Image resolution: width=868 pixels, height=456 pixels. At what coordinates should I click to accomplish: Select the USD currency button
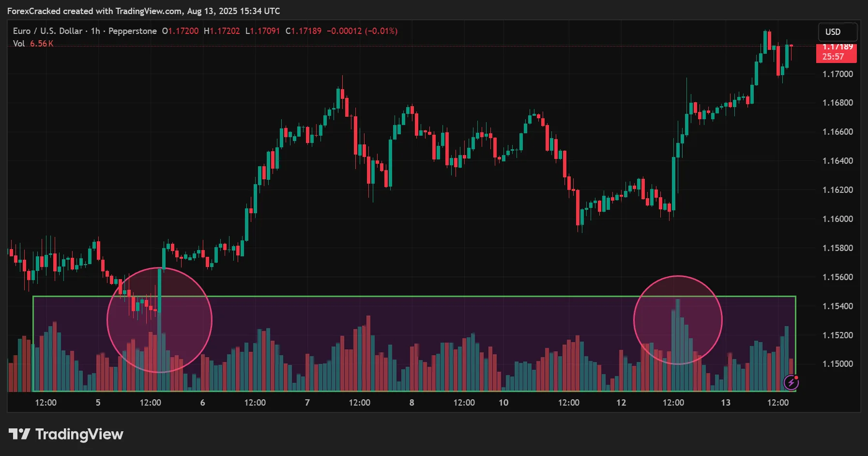point(837,32)
